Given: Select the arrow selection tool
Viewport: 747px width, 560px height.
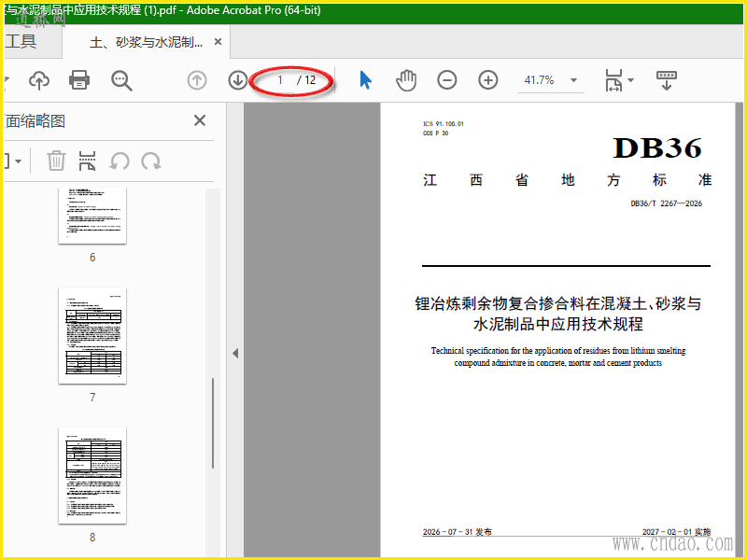Looking at the screenshot, I should point(365,80).
